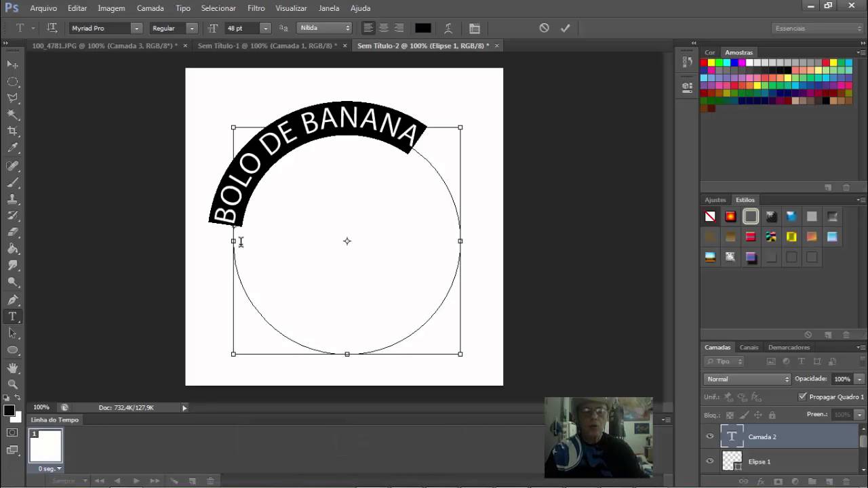The image size is (868, 488).
Task: Open Create Warped Text option
Action: (x=448, y=28)
